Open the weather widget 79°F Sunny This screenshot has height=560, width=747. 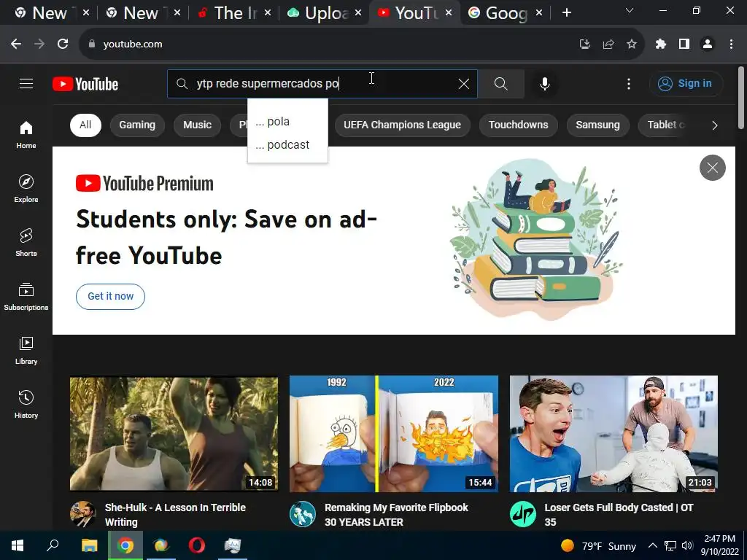pyautogui.click(x=598, y=545)
